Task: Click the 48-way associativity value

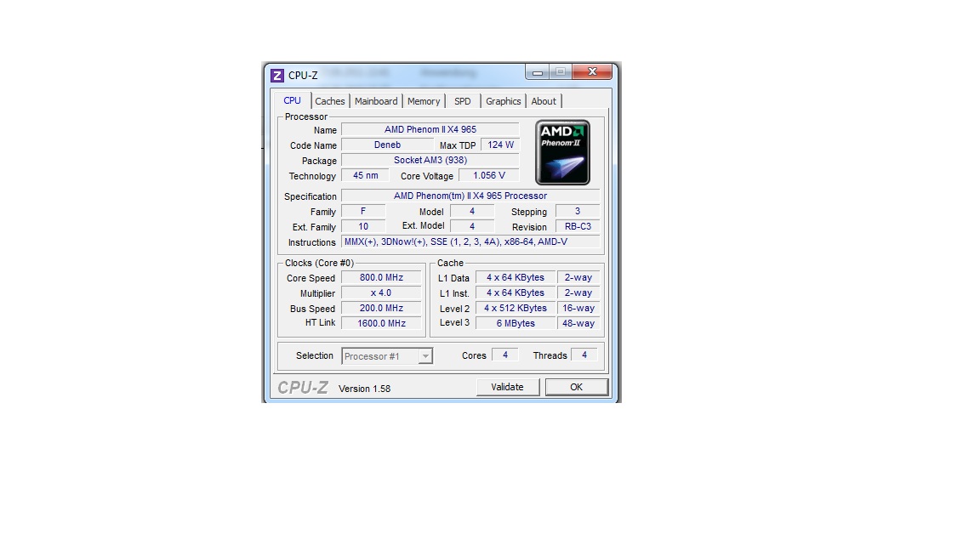Action: [578, 323]
